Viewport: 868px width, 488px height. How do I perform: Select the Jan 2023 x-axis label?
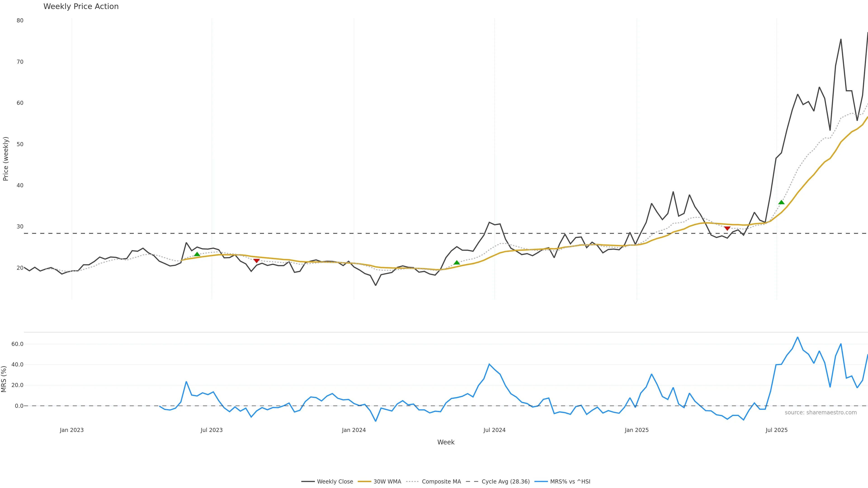coord(72,430)
